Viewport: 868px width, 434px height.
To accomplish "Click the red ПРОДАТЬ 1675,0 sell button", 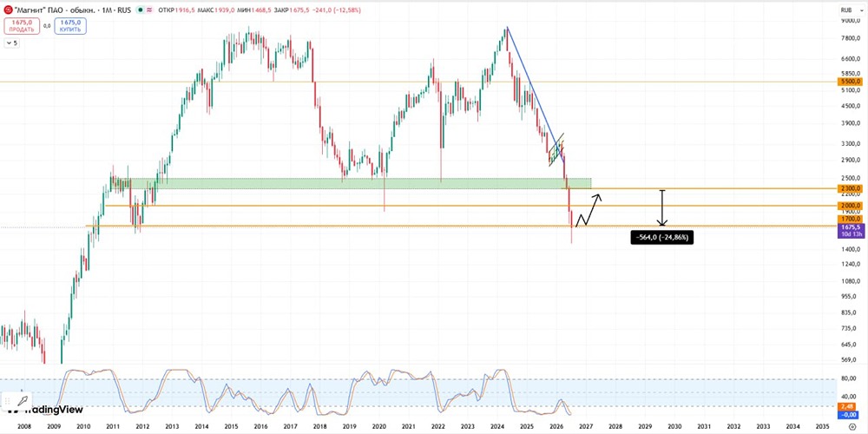I will tap(23, 26).
